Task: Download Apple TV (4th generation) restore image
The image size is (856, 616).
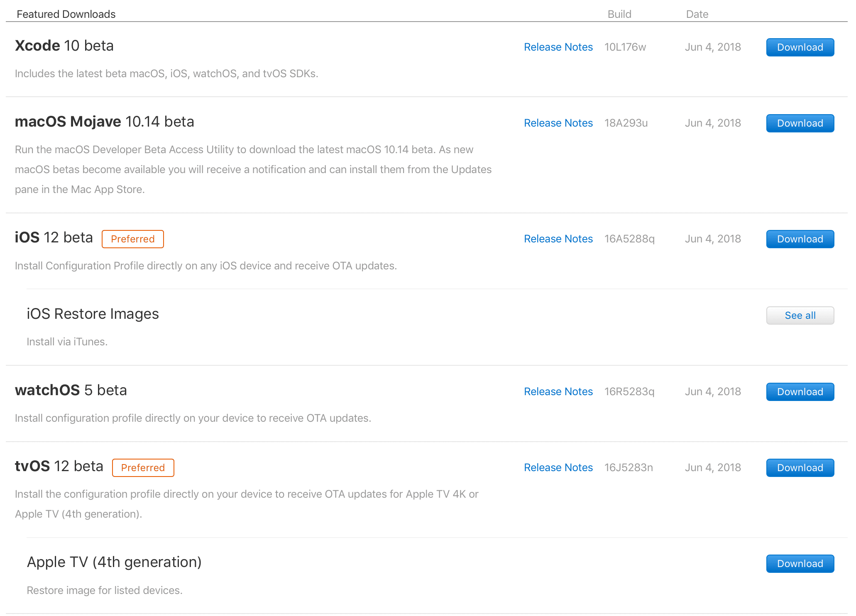Action: point(800,564)
